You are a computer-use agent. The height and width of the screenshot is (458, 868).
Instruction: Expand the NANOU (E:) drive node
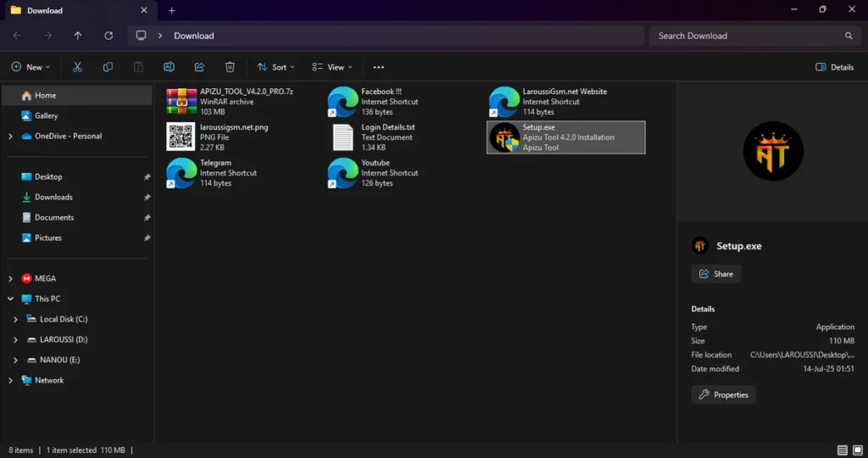(x=15, y=360)
